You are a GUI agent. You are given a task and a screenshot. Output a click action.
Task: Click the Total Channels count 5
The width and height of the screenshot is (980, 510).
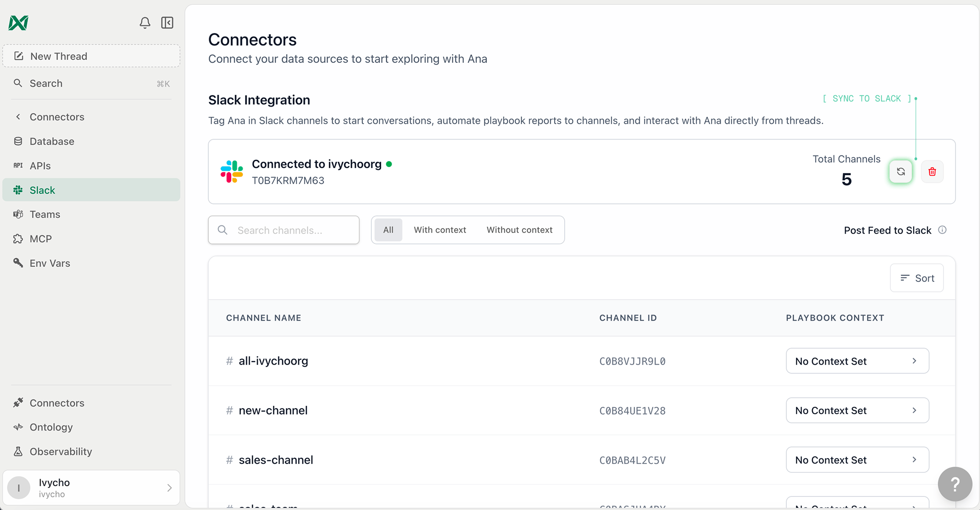[846, 179]
